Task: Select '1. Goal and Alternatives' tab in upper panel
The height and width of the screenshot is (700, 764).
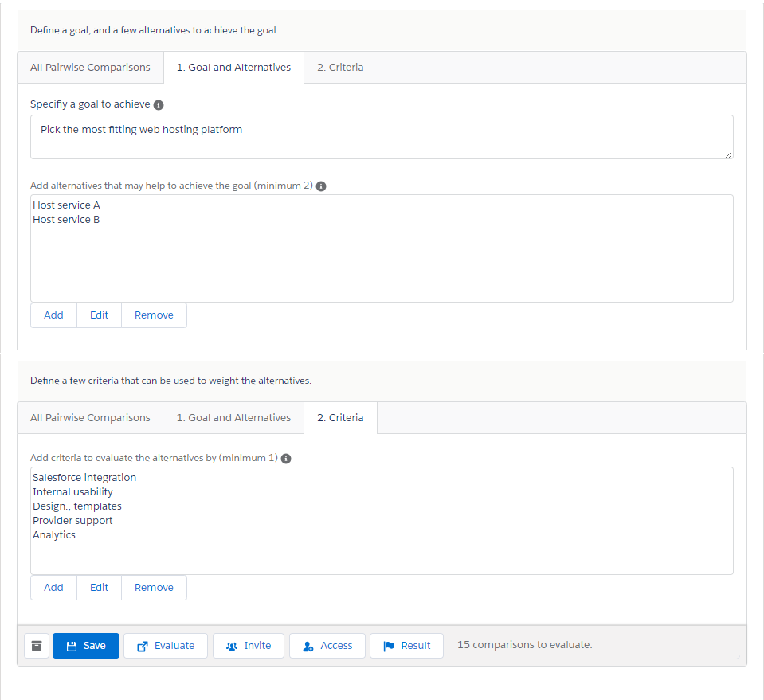Action: [x=233, y=67]
